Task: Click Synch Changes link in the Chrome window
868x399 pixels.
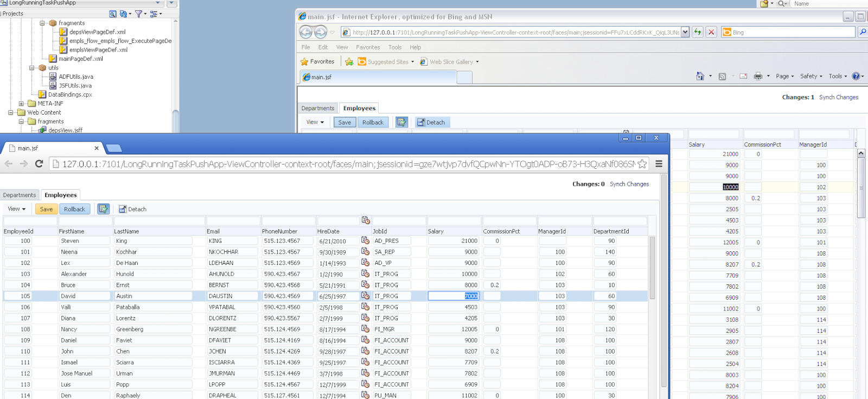Action: (x=629, y=184)
